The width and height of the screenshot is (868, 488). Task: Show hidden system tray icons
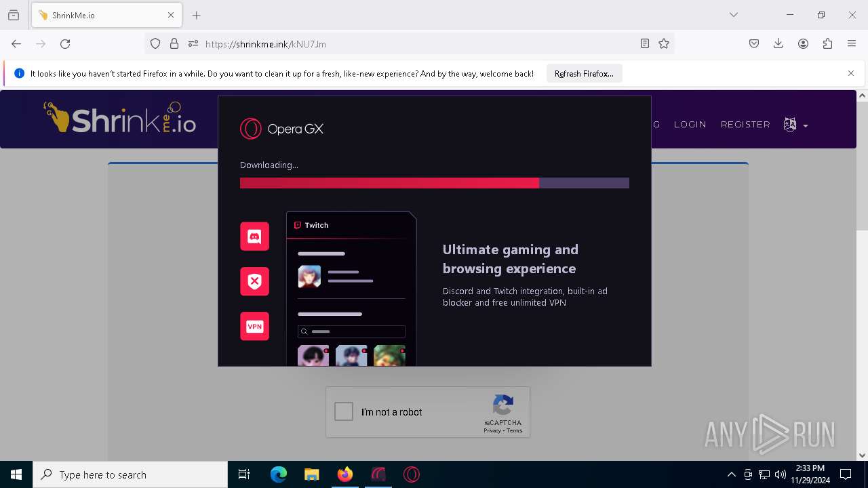(x=731, y=474)
